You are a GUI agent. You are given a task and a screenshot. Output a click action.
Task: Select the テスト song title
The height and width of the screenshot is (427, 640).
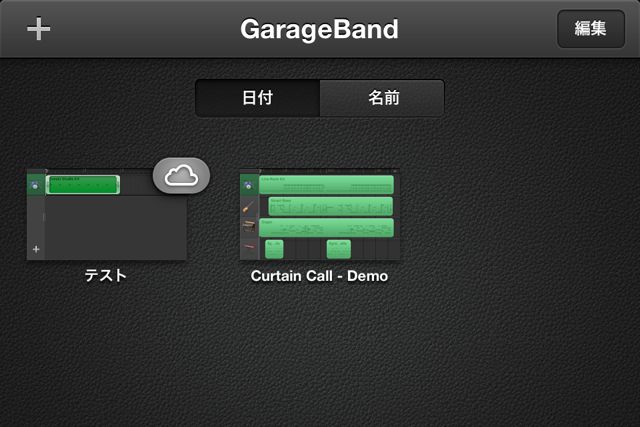(x=106, y=276)
